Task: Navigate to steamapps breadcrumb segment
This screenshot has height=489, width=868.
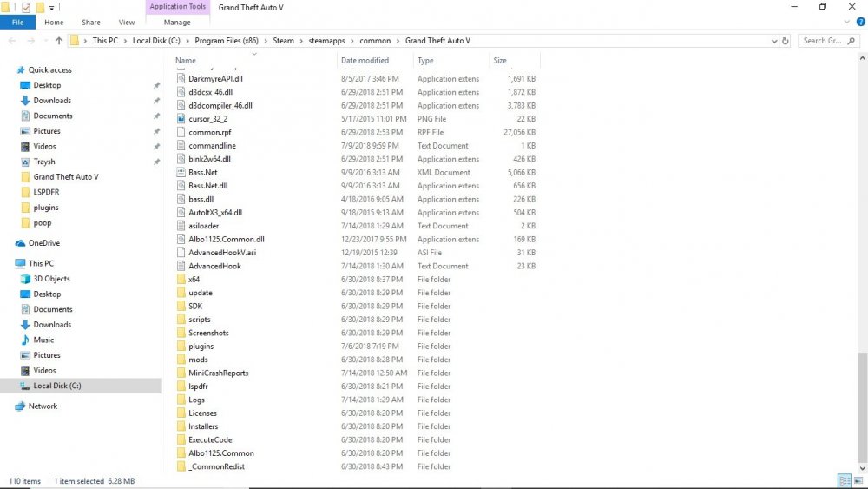Action: coord(326,41)
